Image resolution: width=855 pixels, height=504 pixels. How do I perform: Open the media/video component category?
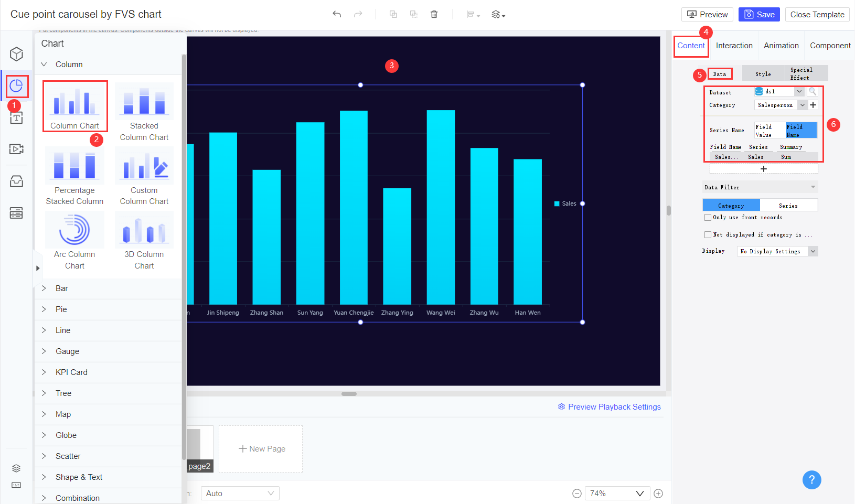pyautogui.click(x=16, y=149)
